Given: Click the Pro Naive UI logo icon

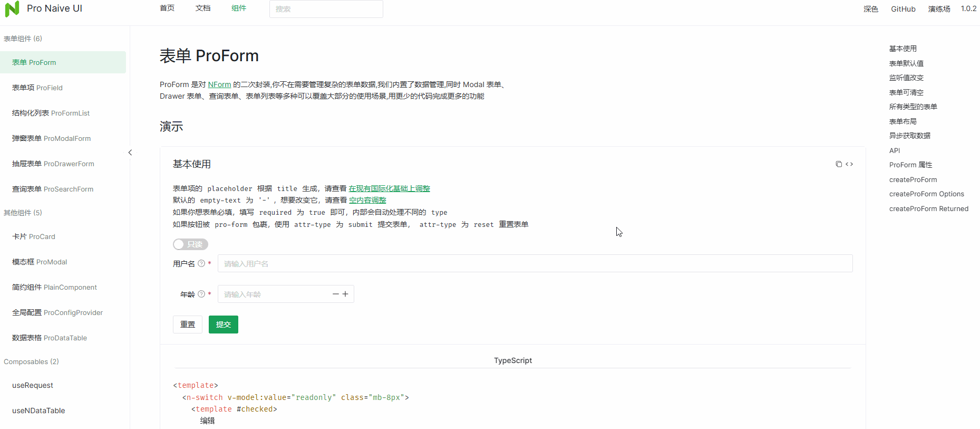Looking at the screenshot, I should tap(12, 9).
